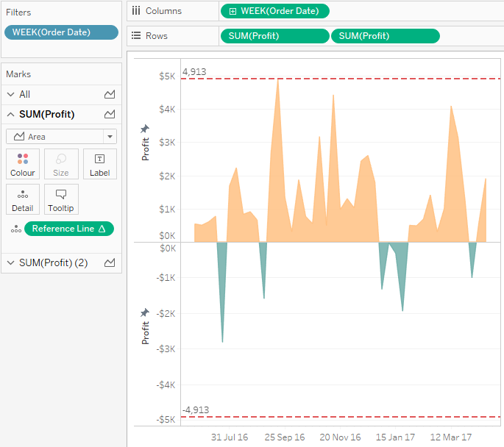Collapse the SUM(Profit) marks section
The height and width of the screenshot is (447, 504).
[10, 115]
